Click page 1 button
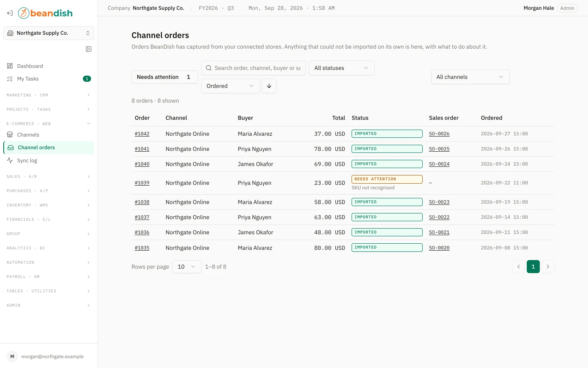Screen dimensions: 588x368 (x=533, y=267)
